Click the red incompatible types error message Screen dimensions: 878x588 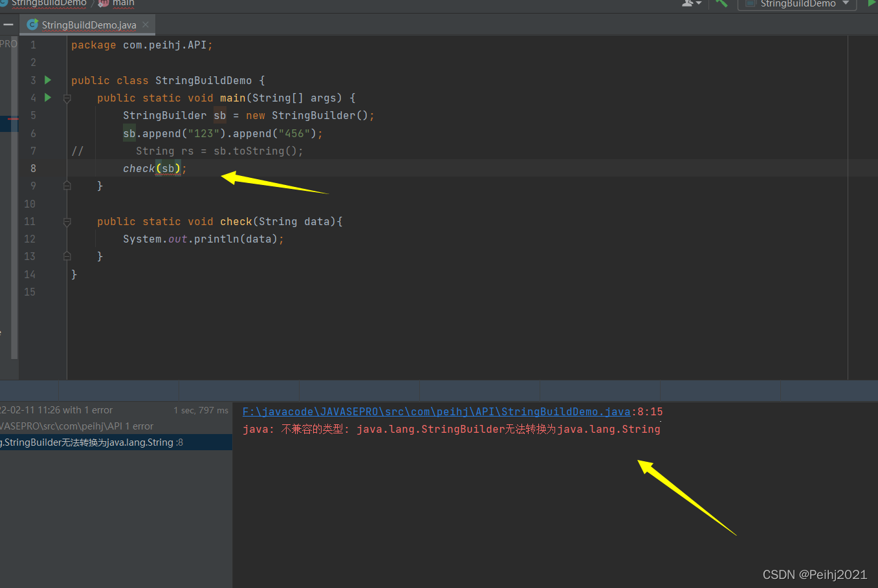click(x=452, y=429)
